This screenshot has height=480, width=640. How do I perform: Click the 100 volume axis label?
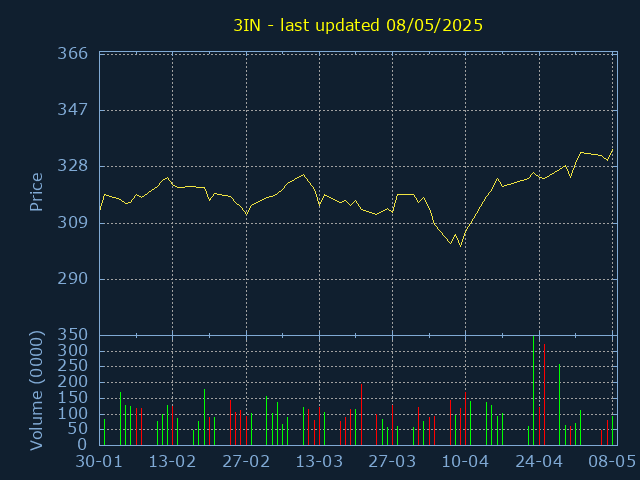point(73,414)
